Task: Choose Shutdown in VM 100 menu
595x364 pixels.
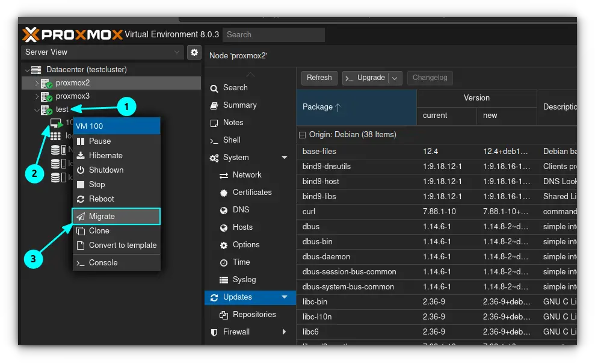Action: click(x=116, y=170)
